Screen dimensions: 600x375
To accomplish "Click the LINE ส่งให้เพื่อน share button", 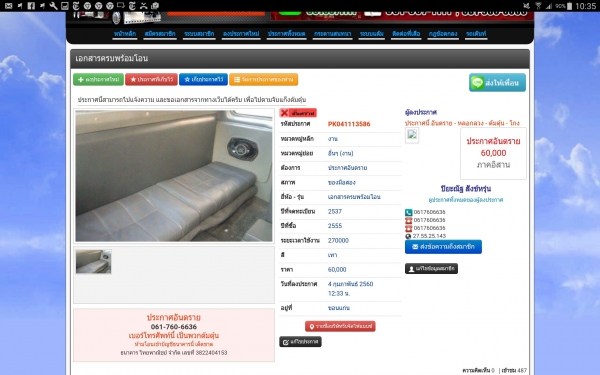I will 497,83.
